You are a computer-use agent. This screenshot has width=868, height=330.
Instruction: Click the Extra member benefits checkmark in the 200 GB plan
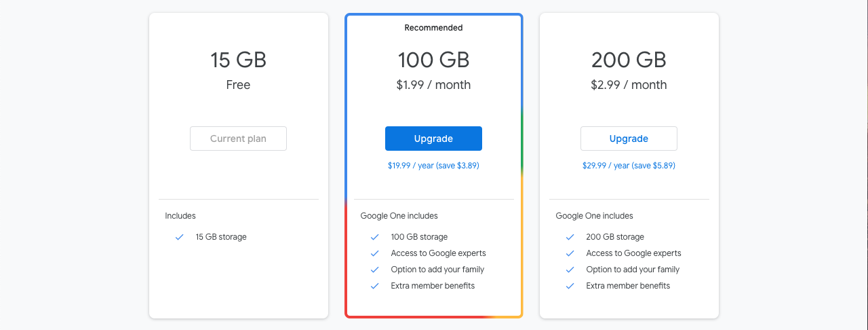(x=570, y=286)
